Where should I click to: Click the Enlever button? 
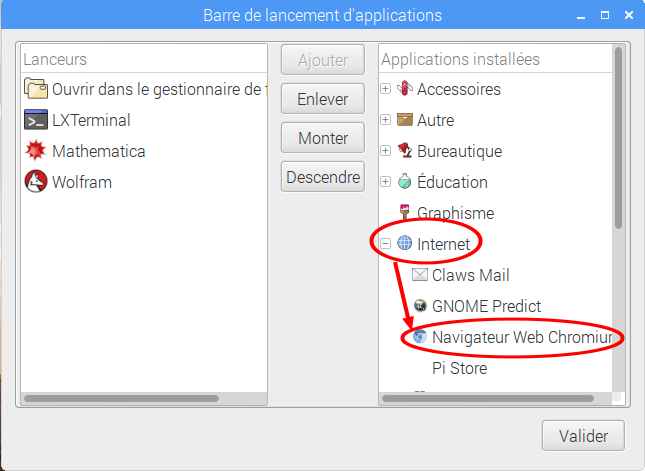323,99
